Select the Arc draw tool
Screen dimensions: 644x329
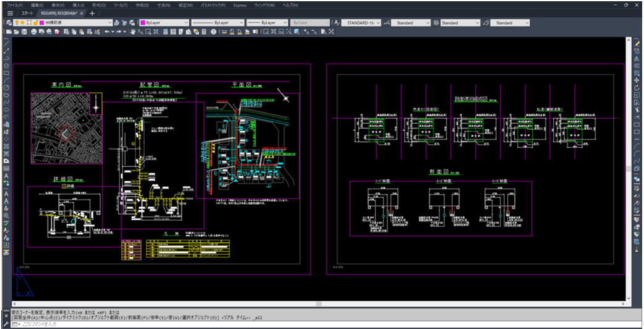6,80
